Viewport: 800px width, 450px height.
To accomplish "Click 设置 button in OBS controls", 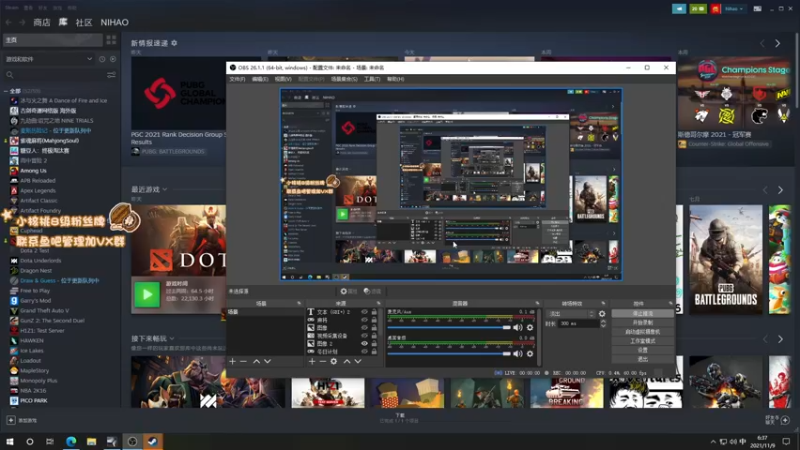I will click(x=642, y=351).
